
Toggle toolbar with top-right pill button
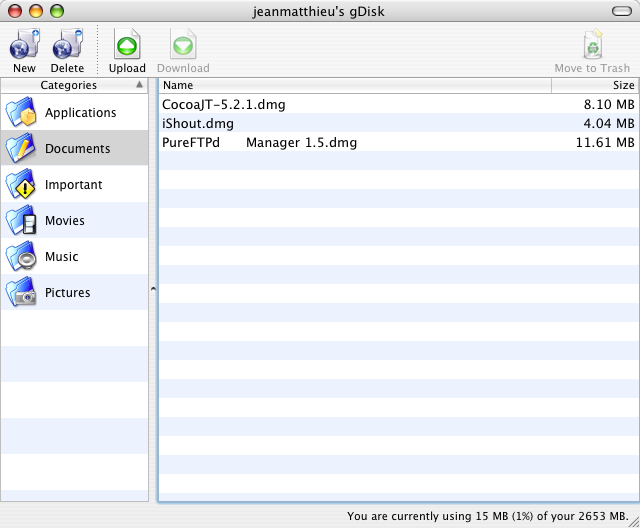(x=621, y=10)
